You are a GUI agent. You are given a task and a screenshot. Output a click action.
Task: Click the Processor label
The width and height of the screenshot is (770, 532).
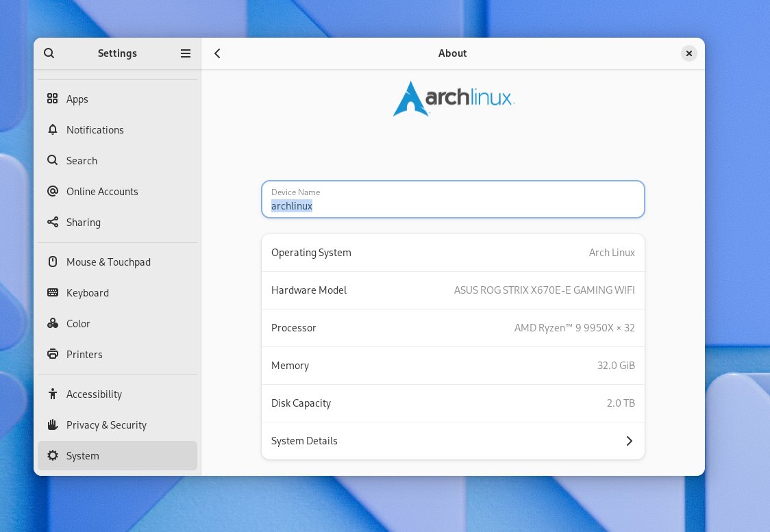point(294,328)
